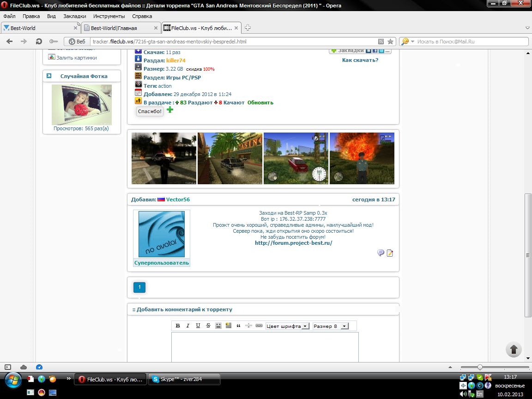The width and height of the screenshot is (532, 399).
Task: Expand the tab list arrow at far right
Action: tap(527, 28)
